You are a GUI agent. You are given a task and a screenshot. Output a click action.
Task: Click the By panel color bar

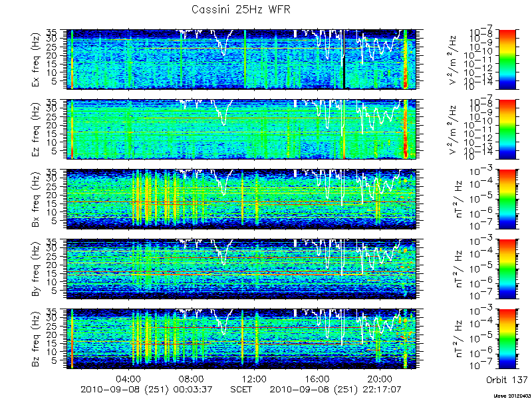pos(507,269)
